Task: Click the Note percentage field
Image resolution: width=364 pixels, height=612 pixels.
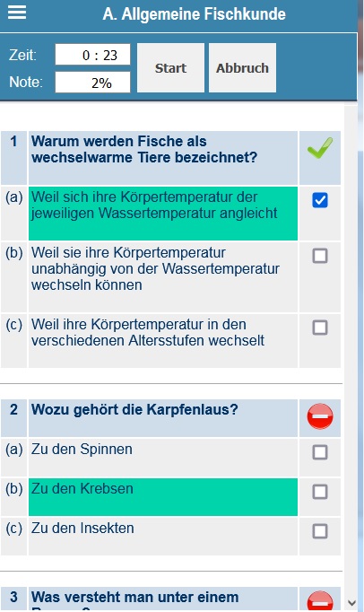Action: coord(92,83)
